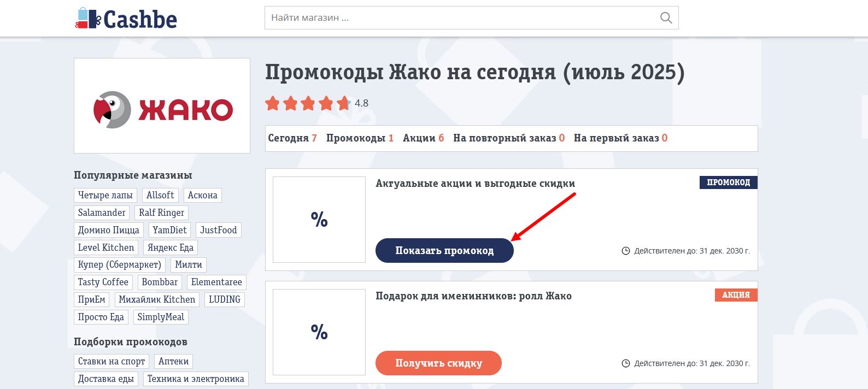Open the 'JustFood' store link
This screenshot has width=868, height=389.
(219, 230)
